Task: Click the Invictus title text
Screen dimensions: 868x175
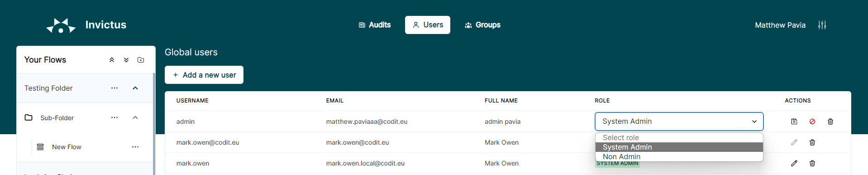Action: (x=106, y=25)
